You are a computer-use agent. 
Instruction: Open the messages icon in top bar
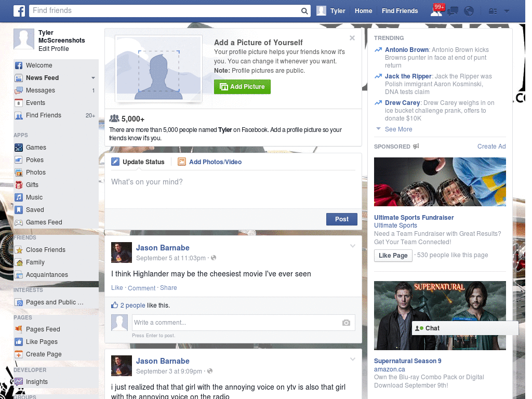click(453, 11)
